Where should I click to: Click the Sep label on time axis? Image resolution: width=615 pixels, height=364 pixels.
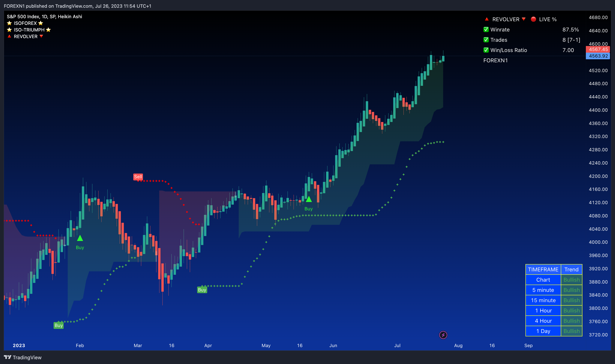coord(528,345)
